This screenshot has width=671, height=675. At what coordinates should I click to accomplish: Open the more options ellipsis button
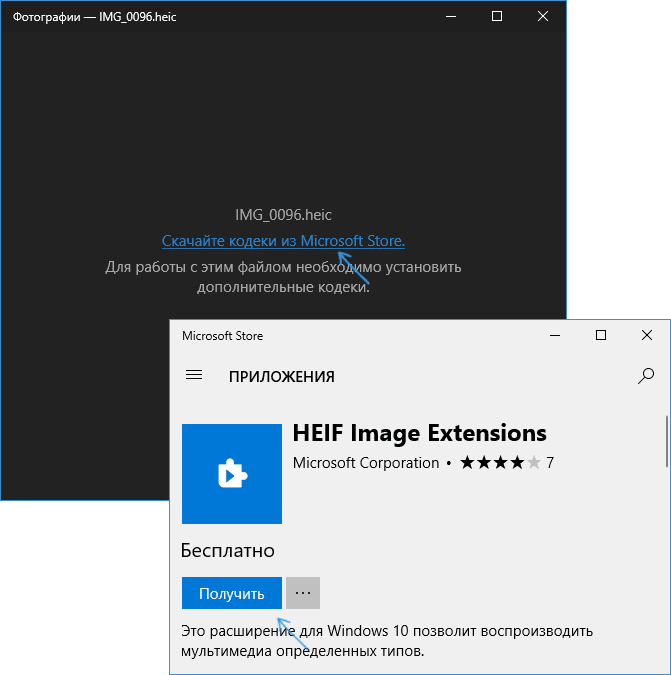[303, 593]
